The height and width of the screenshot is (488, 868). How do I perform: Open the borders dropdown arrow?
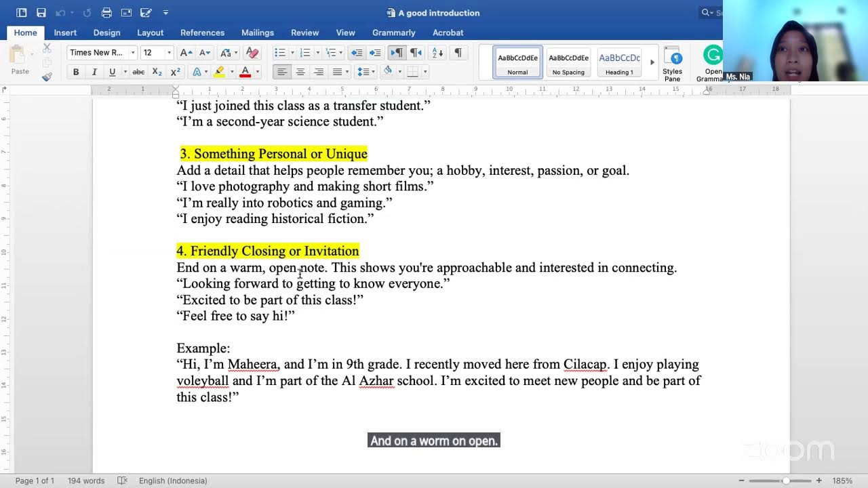425,72
